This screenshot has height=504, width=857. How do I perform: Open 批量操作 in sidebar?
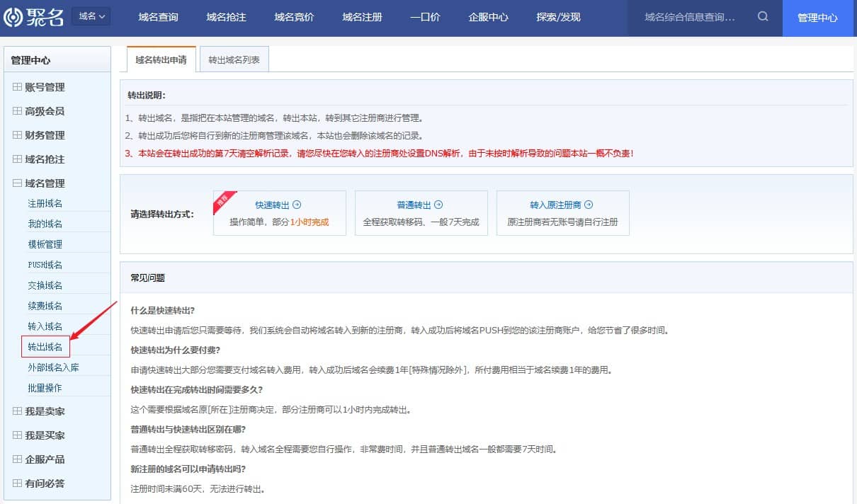pyautogui.click(x=45, y=388)
